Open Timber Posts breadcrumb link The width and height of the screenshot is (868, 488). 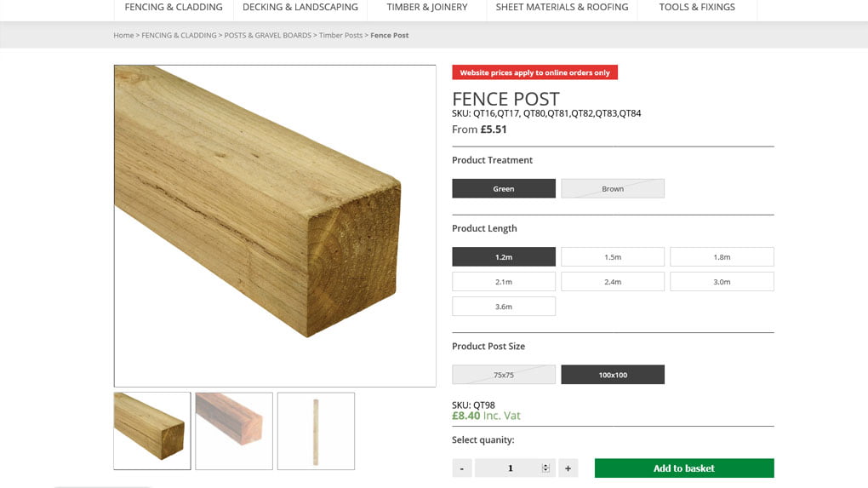click(340, 36)
